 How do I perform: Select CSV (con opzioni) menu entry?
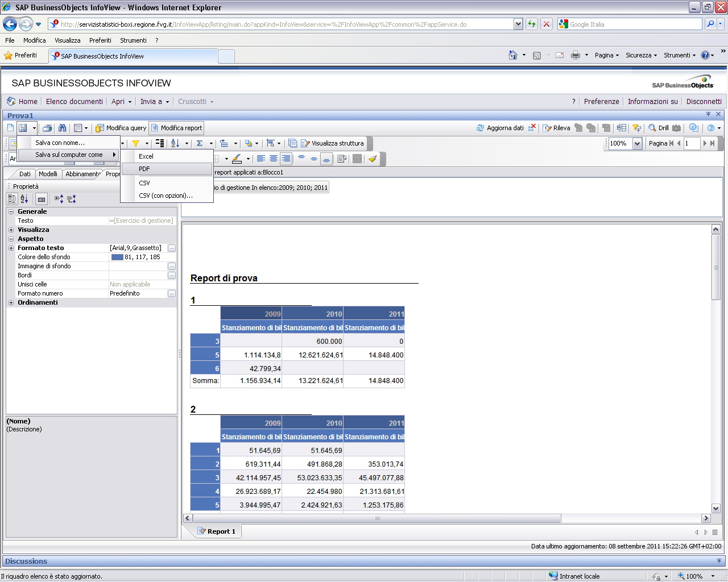(x=167, y=196)
